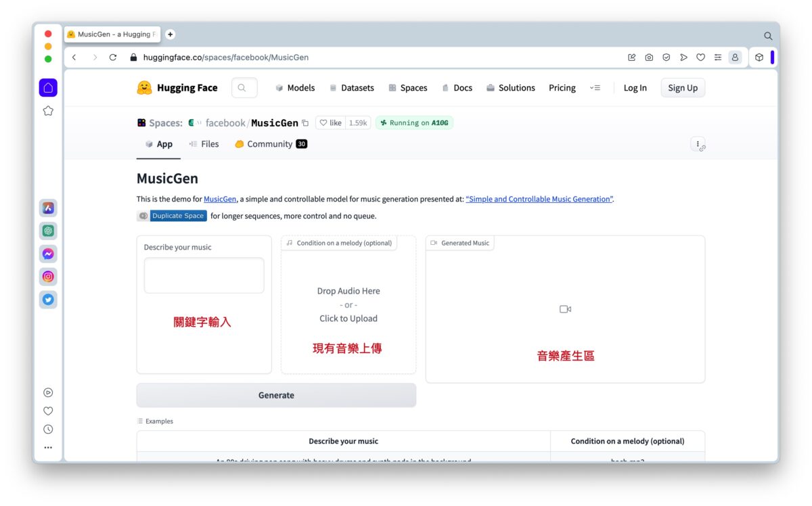Open the 1.59k likes count
The image size is (812, 506).
358,123
